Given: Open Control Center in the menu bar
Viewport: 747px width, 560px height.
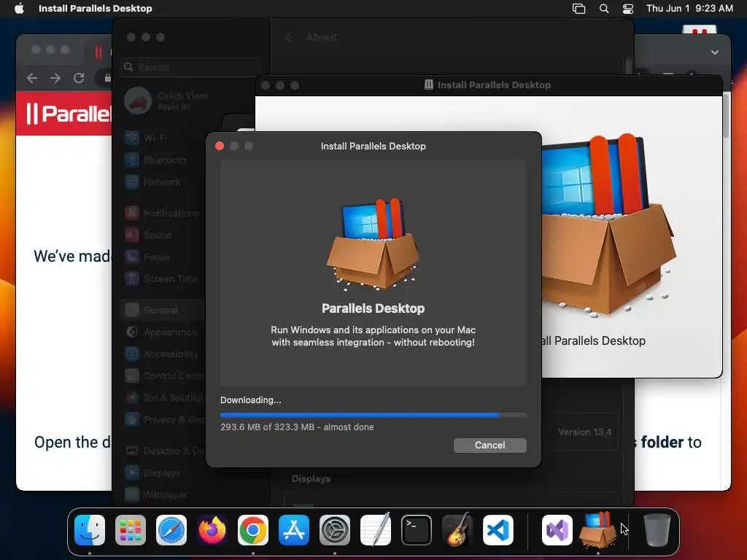Looking at the screenshot, I should (628, 9).
